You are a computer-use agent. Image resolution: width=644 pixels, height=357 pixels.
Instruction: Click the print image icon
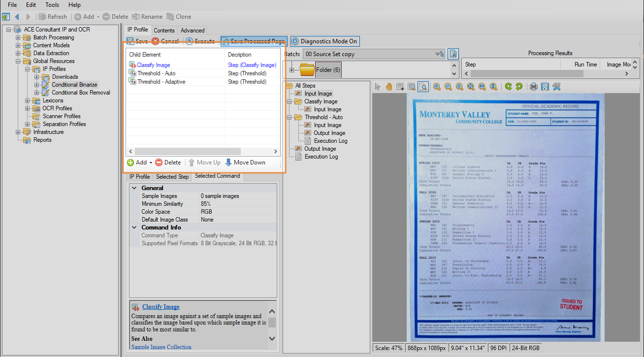click(x=534, y=87)
